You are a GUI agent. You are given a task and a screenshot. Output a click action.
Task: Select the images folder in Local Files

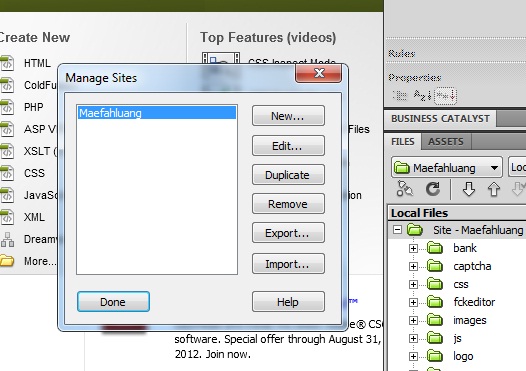[470, 320]
